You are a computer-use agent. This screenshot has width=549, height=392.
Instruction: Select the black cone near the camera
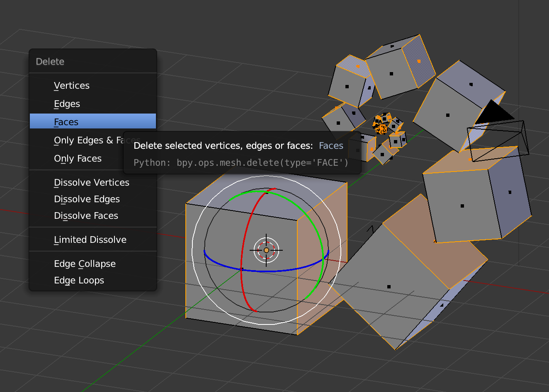(x=493, y=112)
